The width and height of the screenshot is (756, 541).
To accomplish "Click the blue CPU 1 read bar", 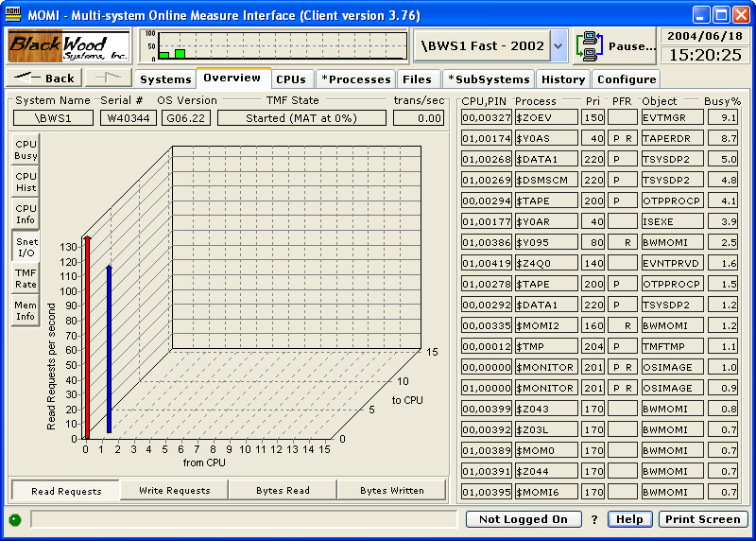I will click(x=109, y=349).
